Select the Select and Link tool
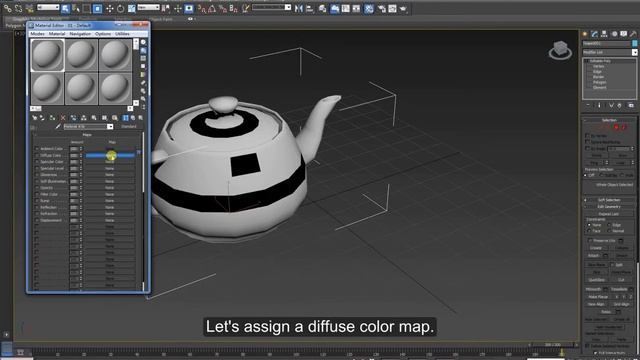 click(x=7, y=8)
